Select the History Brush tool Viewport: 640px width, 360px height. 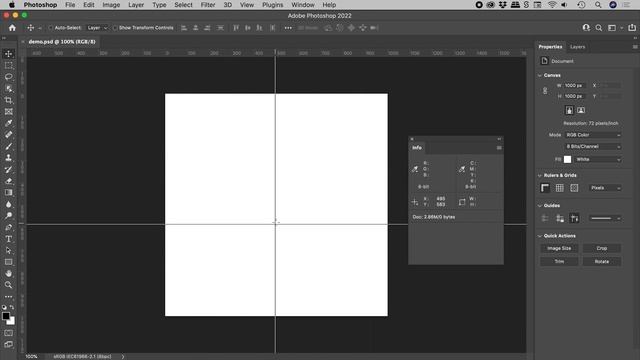pos(9,169)
